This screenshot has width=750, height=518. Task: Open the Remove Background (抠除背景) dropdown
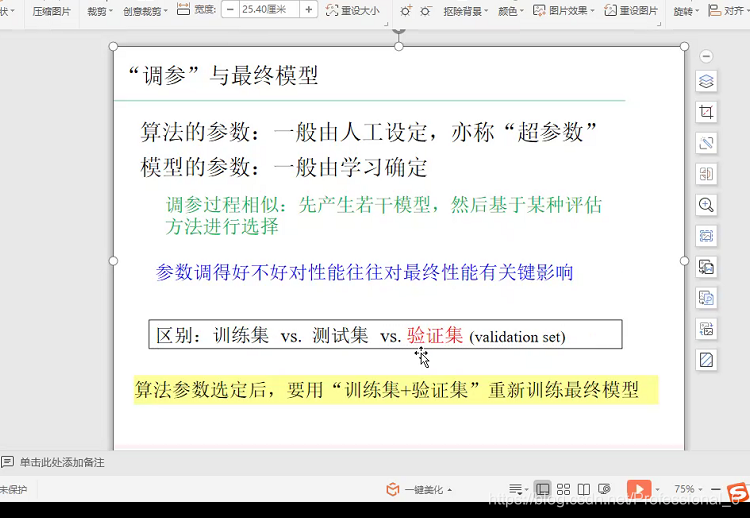click(x=465, y=11)
